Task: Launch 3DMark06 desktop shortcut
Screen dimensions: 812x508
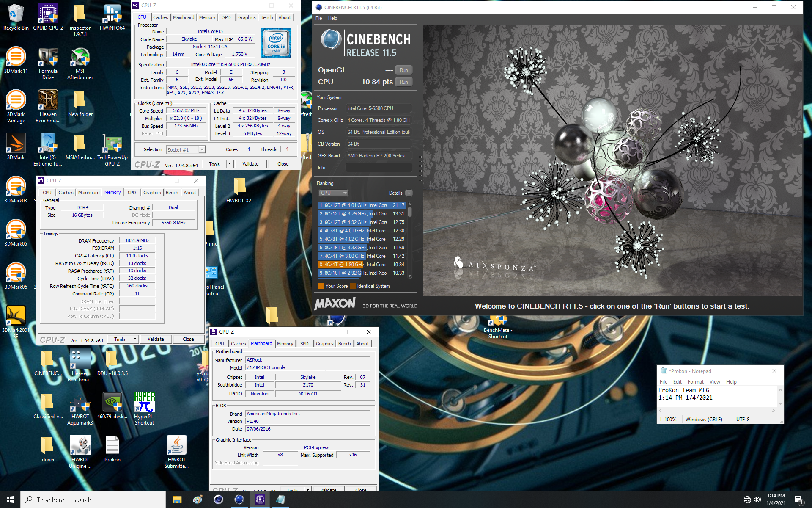Action: tap(16, 276)
